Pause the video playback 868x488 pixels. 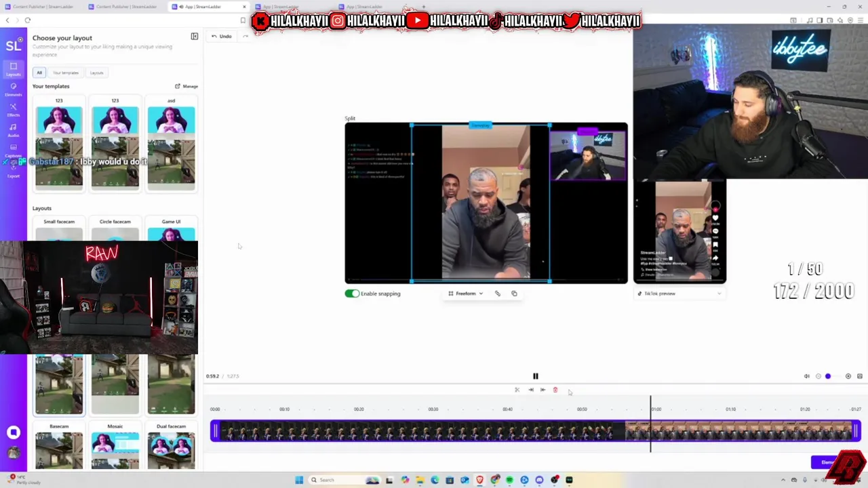click(535, 376)
